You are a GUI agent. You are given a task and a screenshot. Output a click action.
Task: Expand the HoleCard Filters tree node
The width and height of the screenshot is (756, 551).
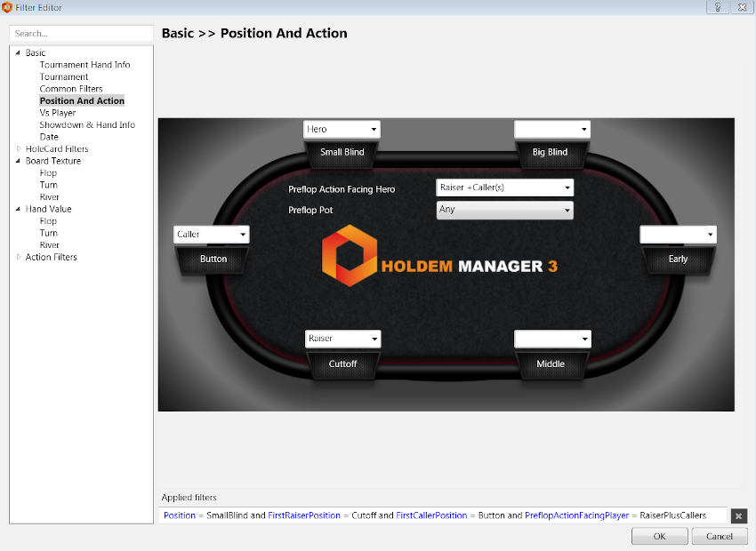click(19, 149)
